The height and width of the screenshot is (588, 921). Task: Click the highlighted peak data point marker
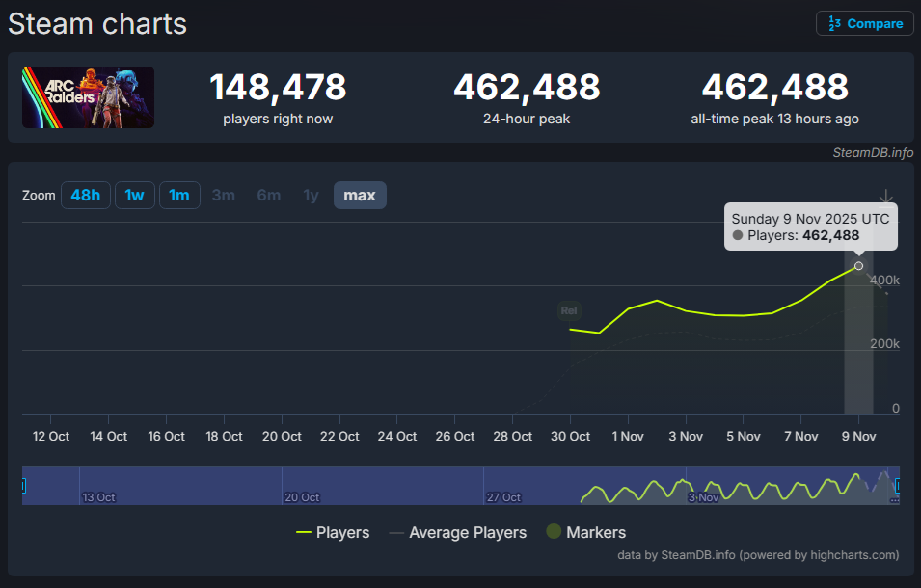[858, 267]
